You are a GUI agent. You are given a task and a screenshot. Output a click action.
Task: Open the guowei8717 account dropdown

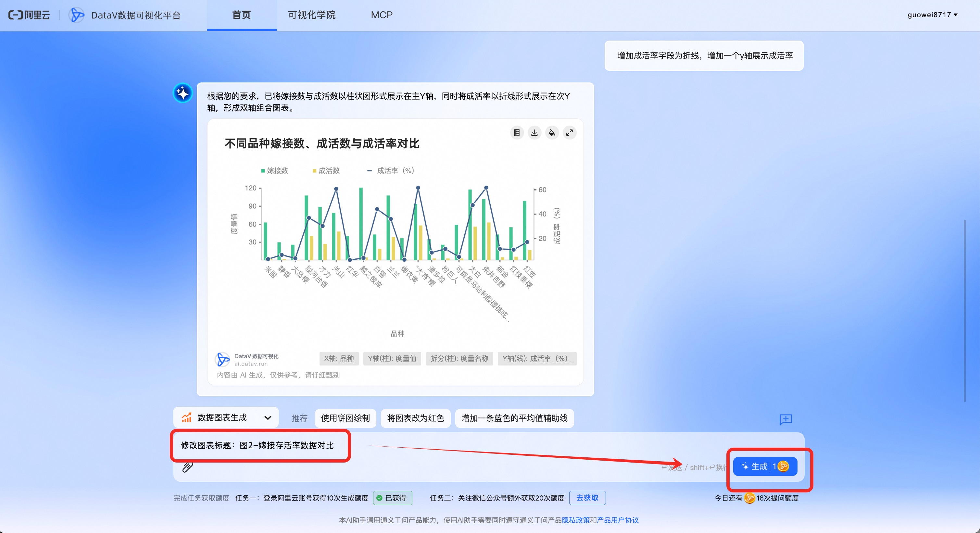click(x=933, y=15)
